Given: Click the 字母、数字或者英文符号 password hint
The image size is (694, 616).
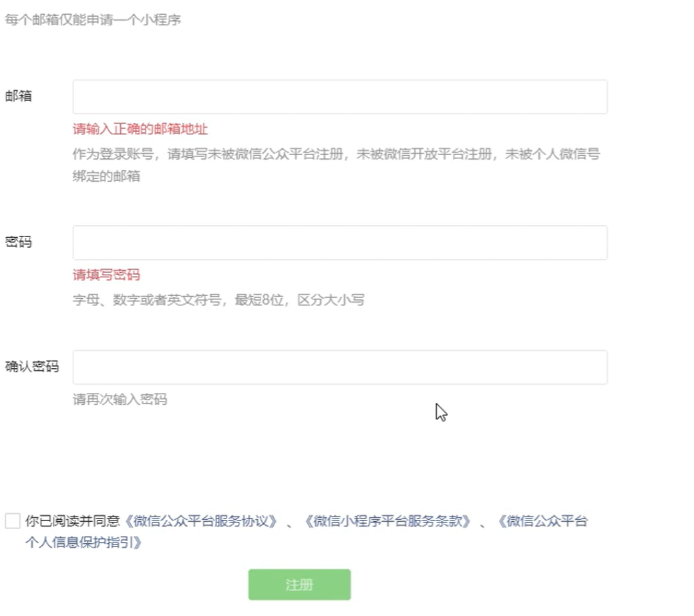Looking at the screenshot, I should 147,300.
